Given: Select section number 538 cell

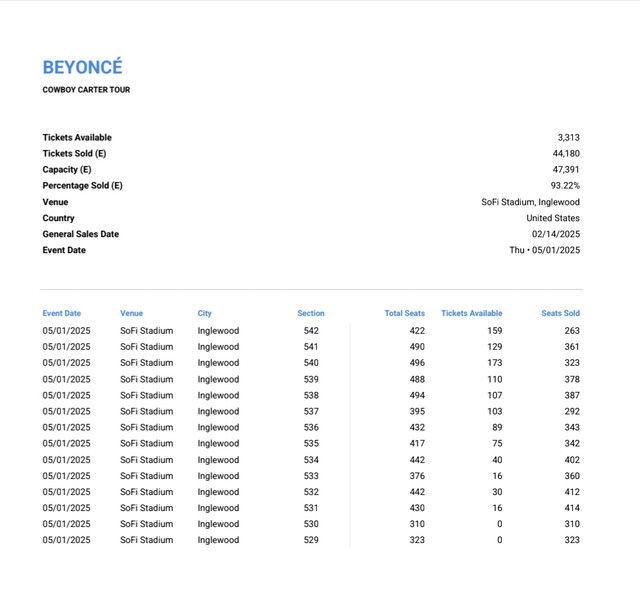Looking at the screenshot, I should pyautogui.click(x=311, y=395).
